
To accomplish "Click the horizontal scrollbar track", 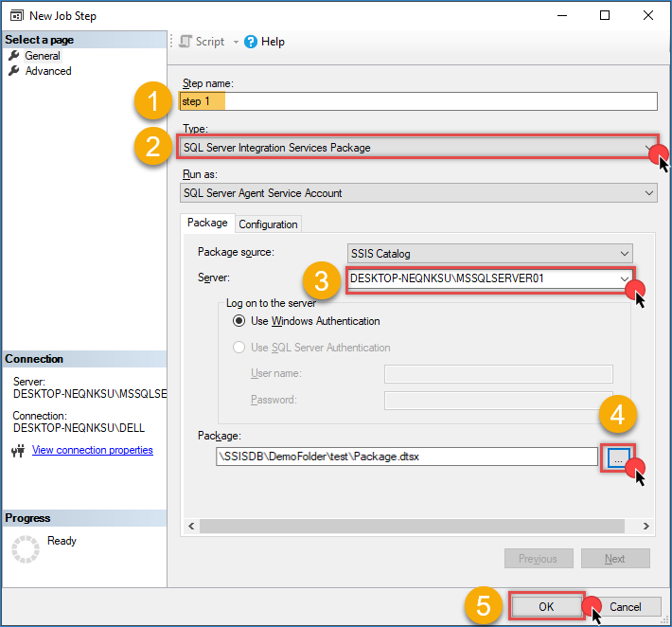I will point(416,526).
